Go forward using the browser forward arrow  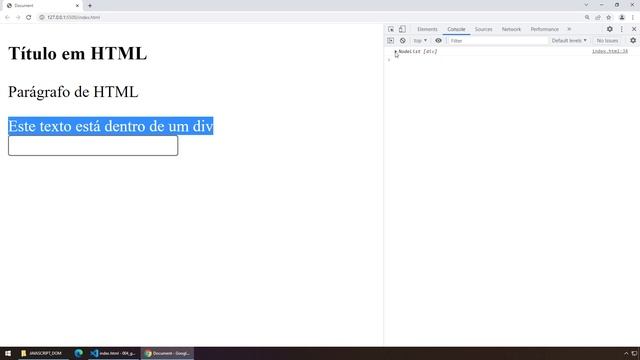(x=18, y=18)
